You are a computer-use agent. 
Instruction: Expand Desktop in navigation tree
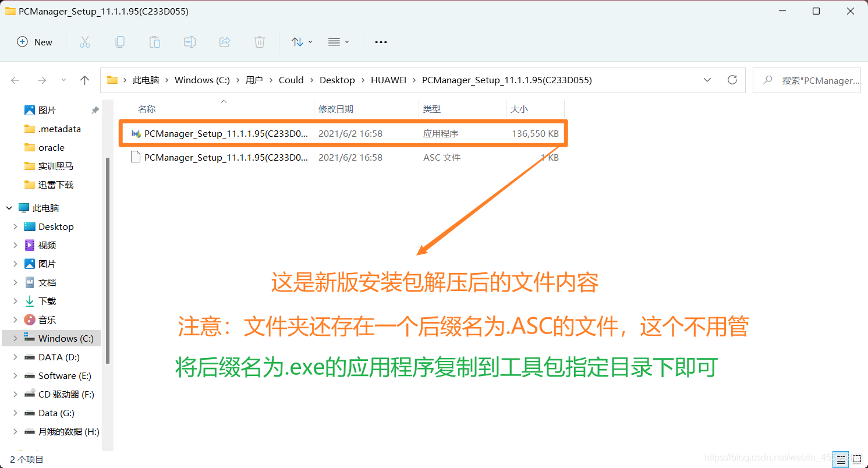[x=15, y=226]
